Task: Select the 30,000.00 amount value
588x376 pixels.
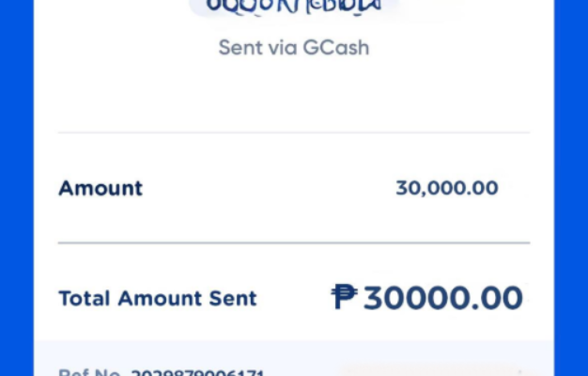Action: pos(447,188)
